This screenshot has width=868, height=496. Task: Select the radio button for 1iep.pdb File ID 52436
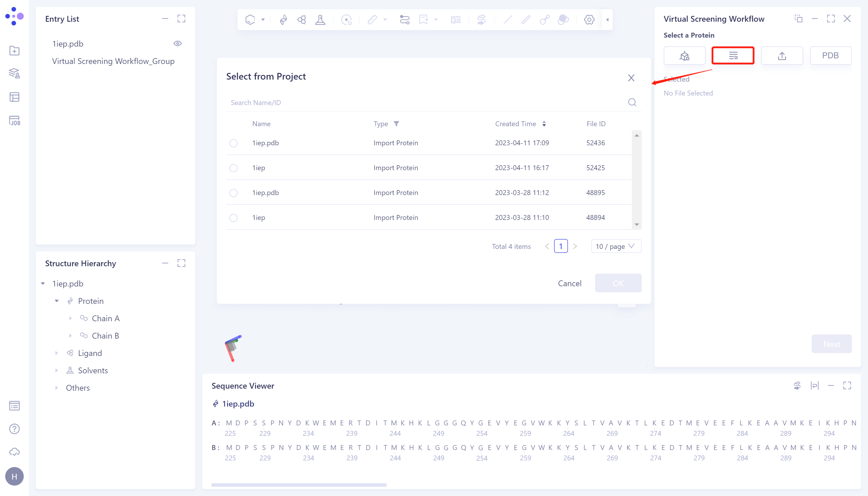(233, 143)
